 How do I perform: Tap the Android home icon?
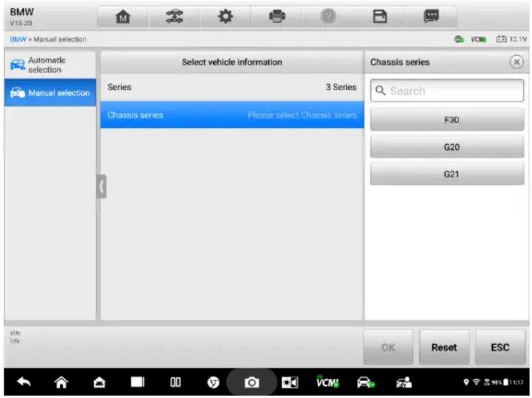(61, 383)
